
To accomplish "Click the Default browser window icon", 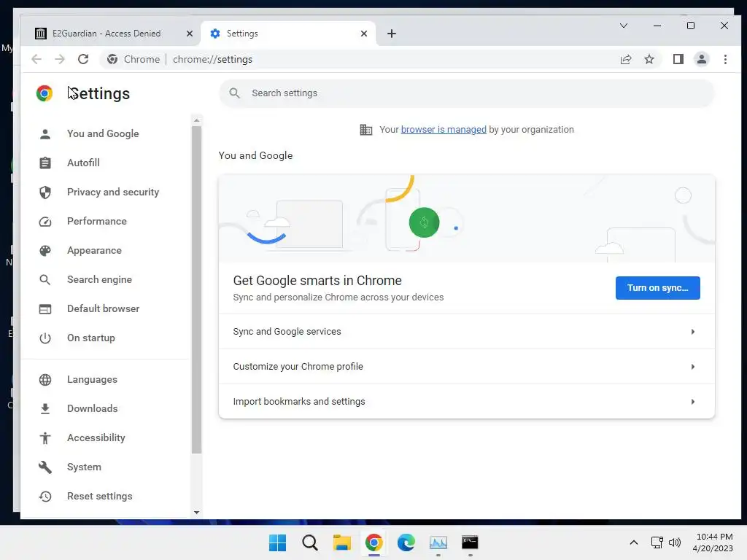I will click(x=45, y=309).
